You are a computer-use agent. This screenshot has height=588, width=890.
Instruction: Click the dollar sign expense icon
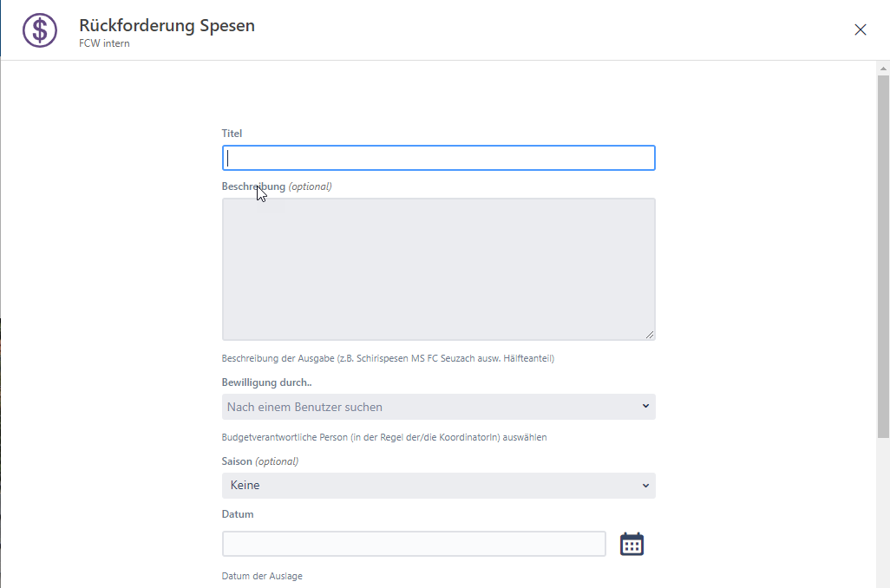pos(39,30)
